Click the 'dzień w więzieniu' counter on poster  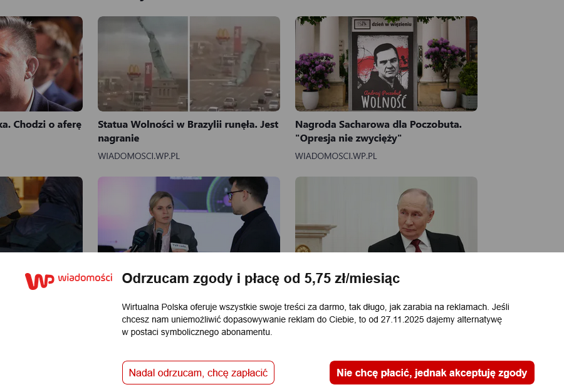tap(383, 24)
